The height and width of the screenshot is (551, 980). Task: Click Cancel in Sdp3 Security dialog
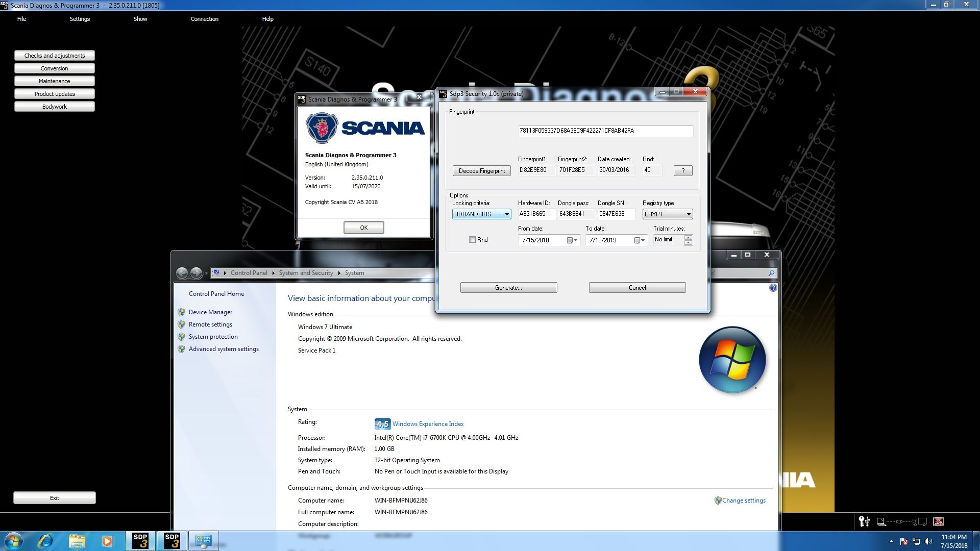click(637, 288)
